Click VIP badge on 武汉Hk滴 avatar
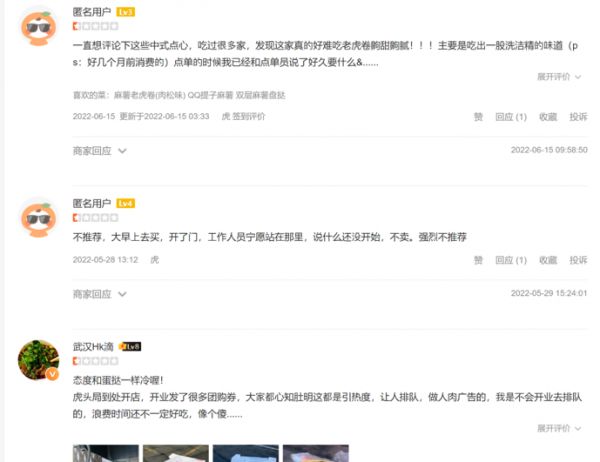600x462 pixels. click(53, 374)
